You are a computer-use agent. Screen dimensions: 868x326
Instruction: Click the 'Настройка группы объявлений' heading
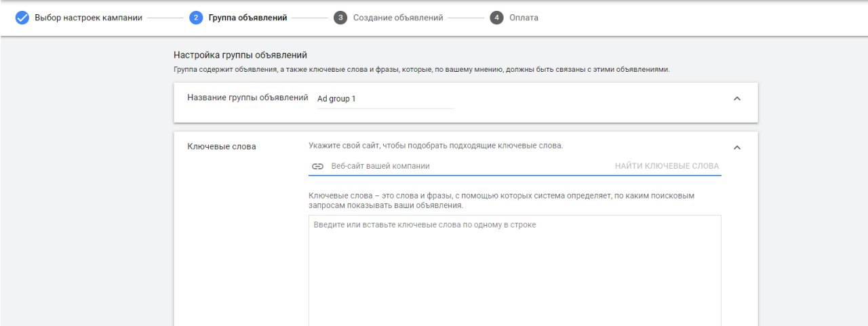click(241, 55)
